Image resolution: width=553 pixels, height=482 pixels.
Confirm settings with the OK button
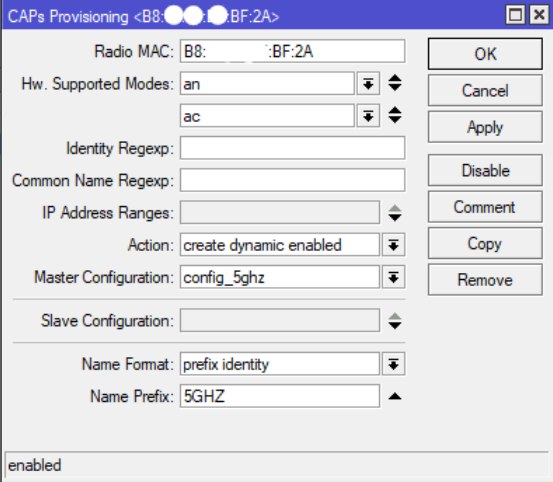click(485, 54)
